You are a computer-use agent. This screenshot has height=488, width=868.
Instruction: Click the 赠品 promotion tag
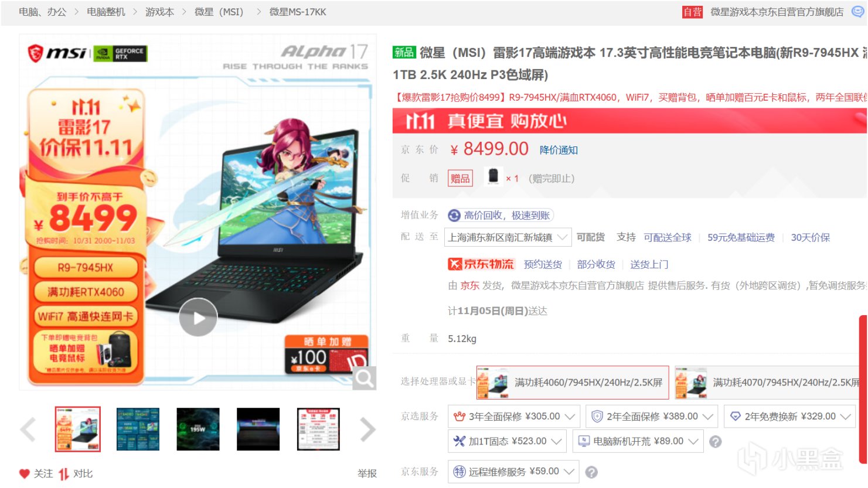pos(460,178)
